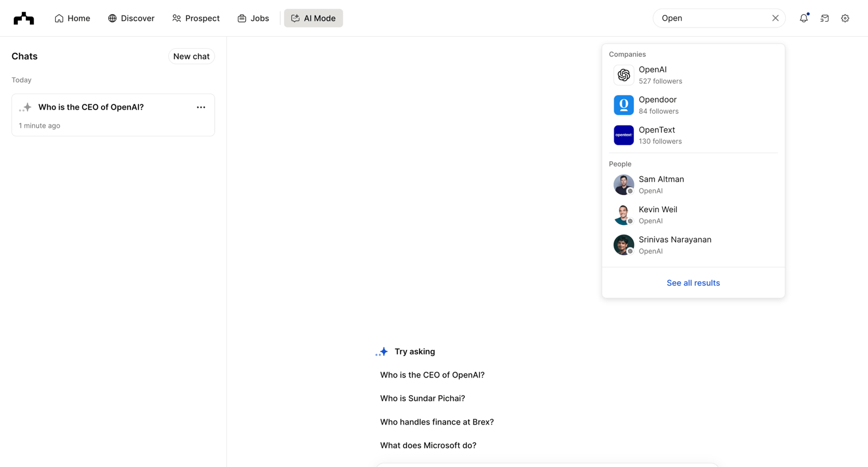Click the Opendoor logo icon
Viewport: 868px width, 467px height.
(623, 105)
